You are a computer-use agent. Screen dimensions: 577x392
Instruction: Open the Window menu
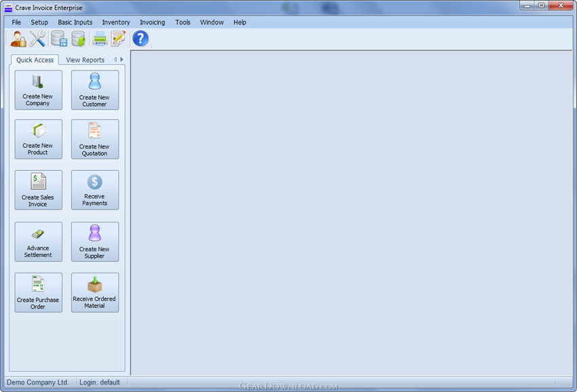212,22
